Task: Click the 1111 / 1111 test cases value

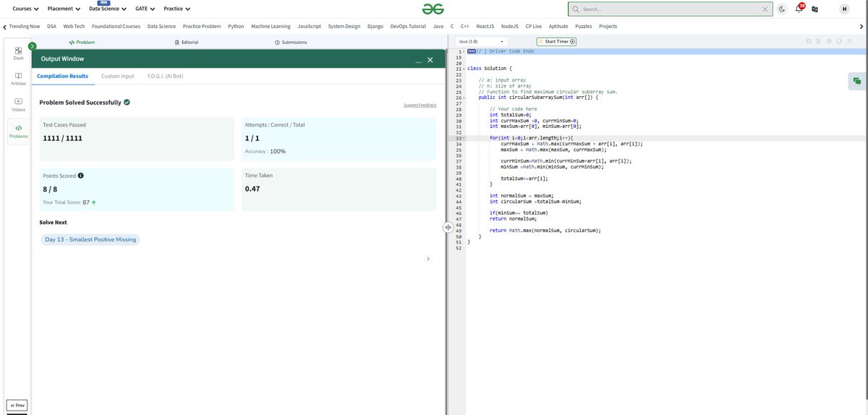Action: [62, 138]
